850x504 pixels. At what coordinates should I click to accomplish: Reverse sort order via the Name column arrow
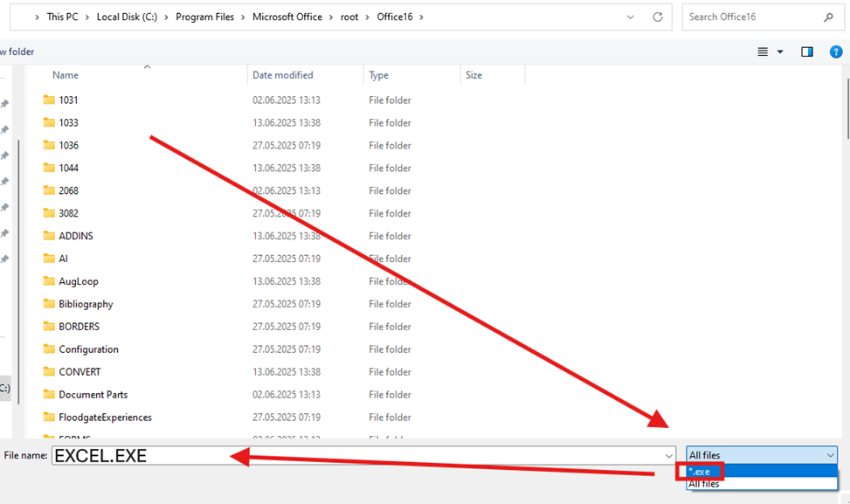(148, 66)
